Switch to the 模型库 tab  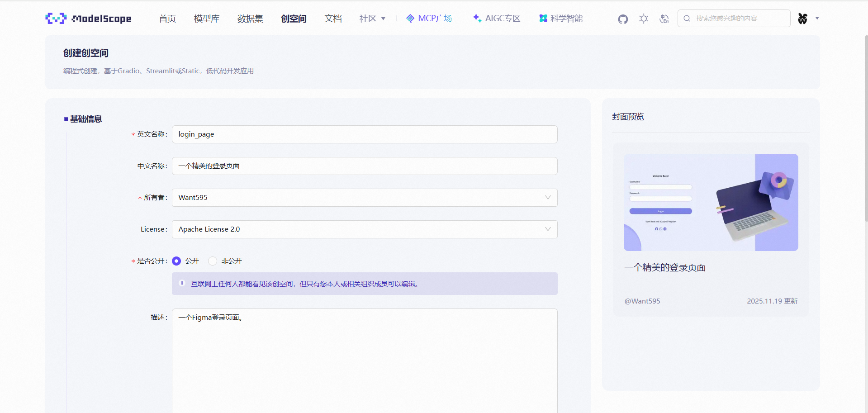click(x=206, y=19)
